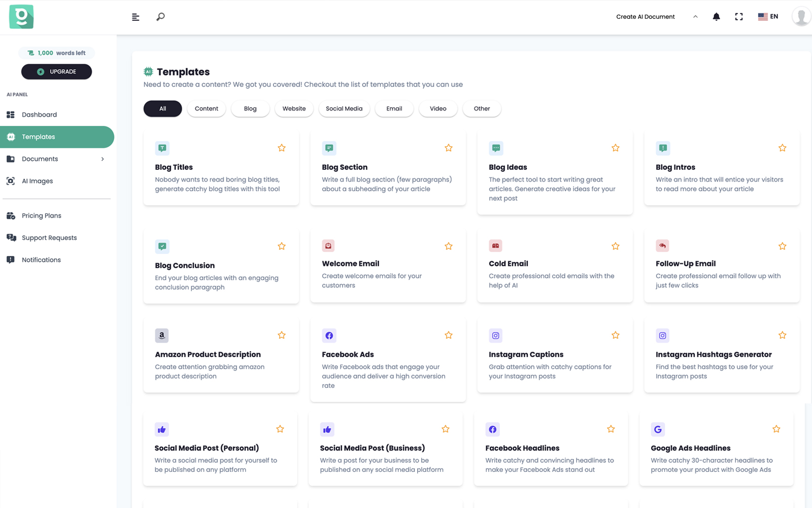Switch to the Social Media template filter
The height and width of the screenshot is (508, 812).
pos(344,108)
